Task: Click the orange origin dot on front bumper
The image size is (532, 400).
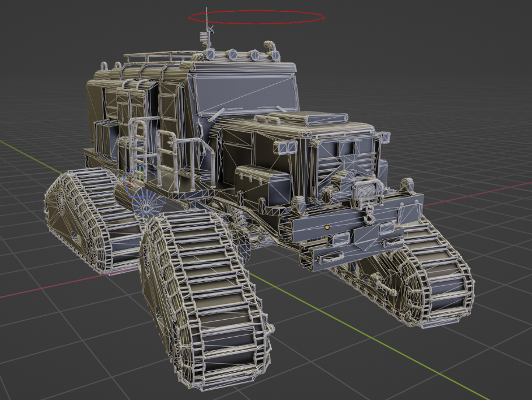Action: [327, 227]
